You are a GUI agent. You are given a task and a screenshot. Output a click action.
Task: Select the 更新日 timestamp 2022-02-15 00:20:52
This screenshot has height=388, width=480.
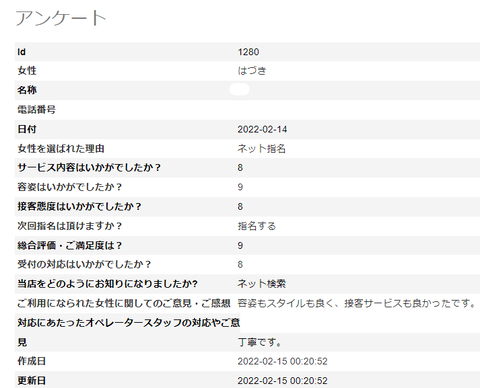[x=283, y=381]
